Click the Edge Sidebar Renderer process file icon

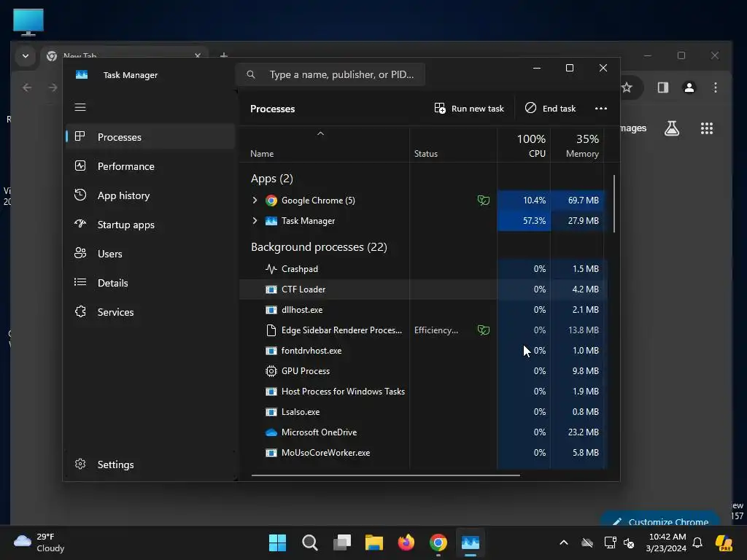(x=271, y=330)
